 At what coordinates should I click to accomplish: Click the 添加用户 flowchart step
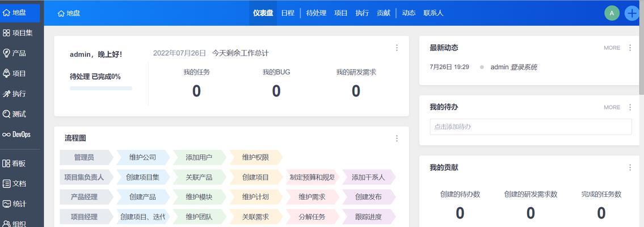point(199,157)
